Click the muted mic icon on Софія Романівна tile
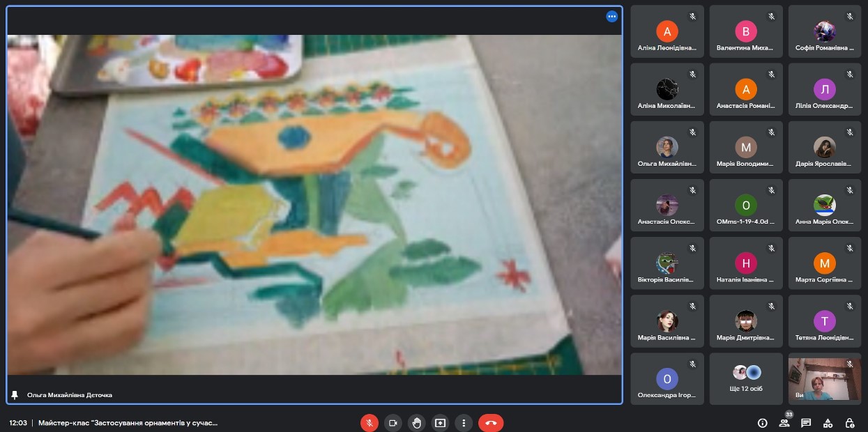This screenshot has width=868, height=432. (851, 15)
